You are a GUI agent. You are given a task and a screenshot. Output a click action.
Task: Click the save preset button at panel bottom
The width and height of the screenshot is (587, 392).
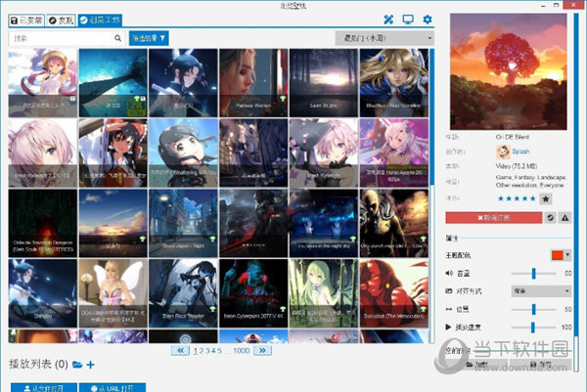tap(541, 365)
